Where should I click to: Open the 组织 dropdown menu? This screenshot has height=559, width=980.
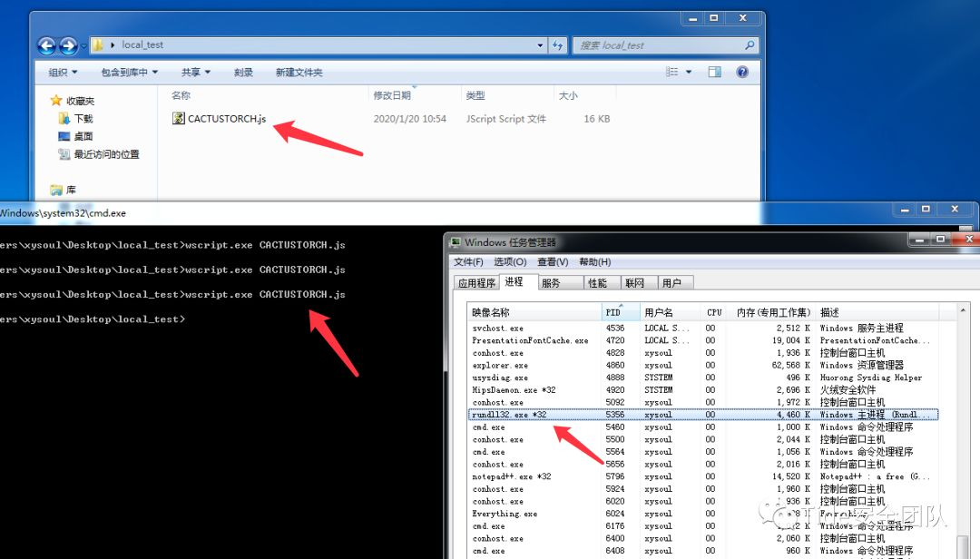click(64, 72)
